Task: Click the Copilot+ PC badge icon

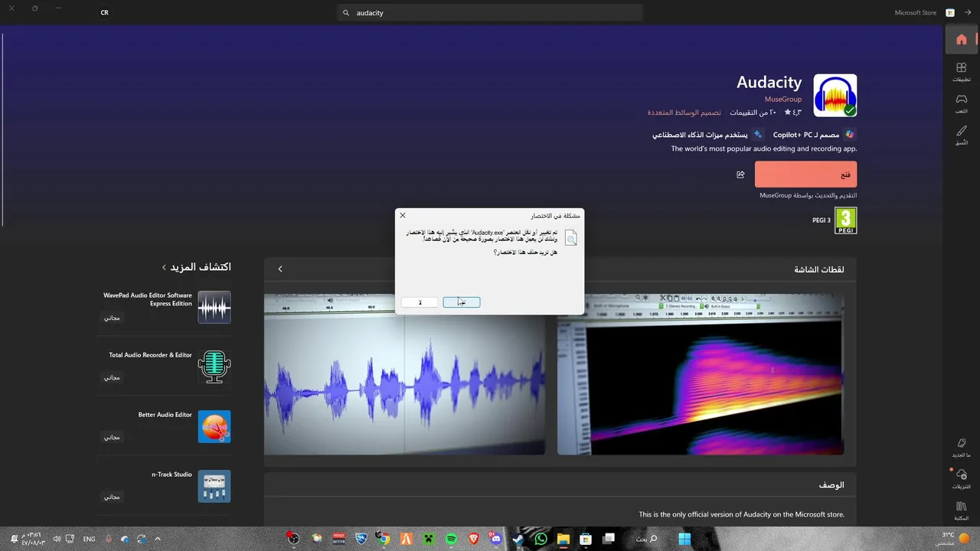Action: 850,134
